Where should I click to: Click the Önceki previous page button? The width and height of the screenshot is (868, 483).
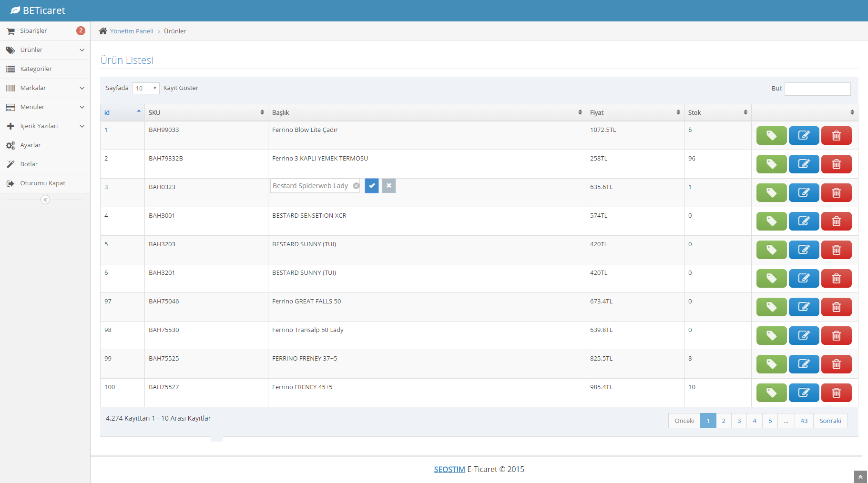684,421
